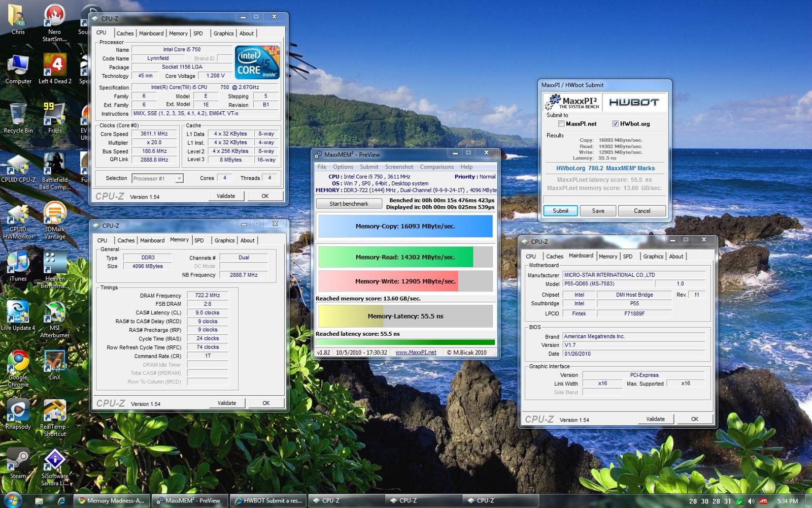812x508 pixels.
Task: Click the Memory-Latency result bar
Action: click(x=405, y=316)
